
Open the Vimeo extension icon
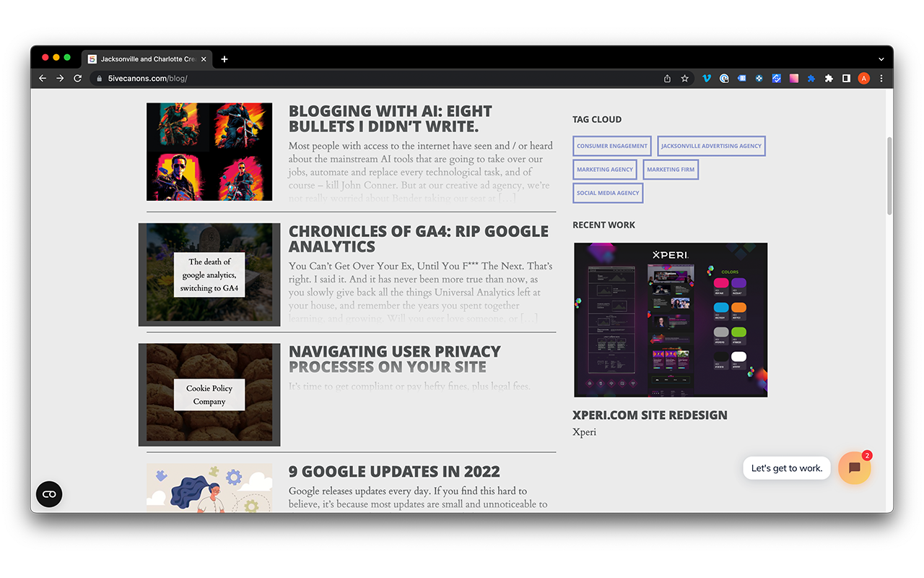point(706,78)
